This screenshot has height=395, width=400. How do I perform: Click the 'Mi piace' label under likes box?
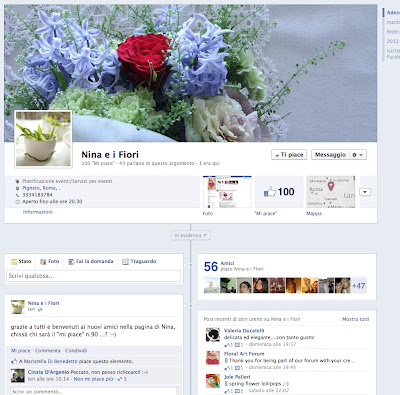point(266,213)
